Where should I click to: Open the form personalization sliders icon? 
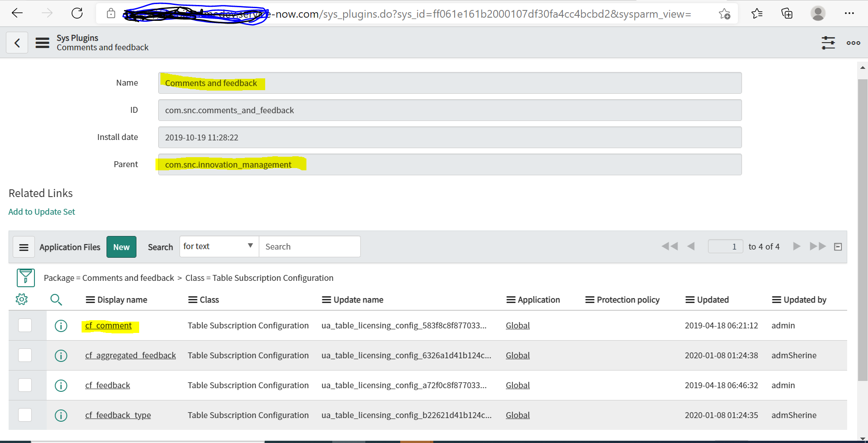pyautogui.click(x=828, y=43)
